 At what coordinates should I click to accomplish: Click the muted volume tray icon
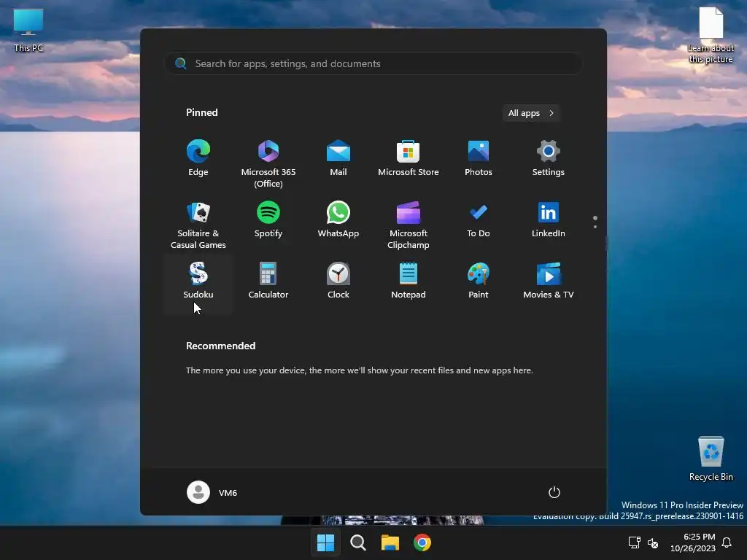653,542
